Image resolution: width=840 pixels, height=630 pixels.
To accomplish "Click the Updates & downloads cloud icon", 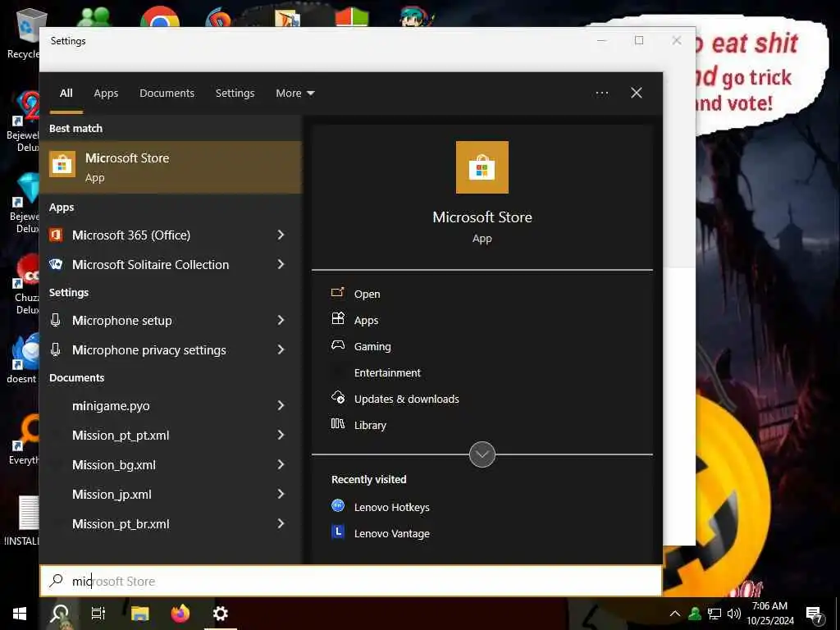I will [x=338, y=398].
